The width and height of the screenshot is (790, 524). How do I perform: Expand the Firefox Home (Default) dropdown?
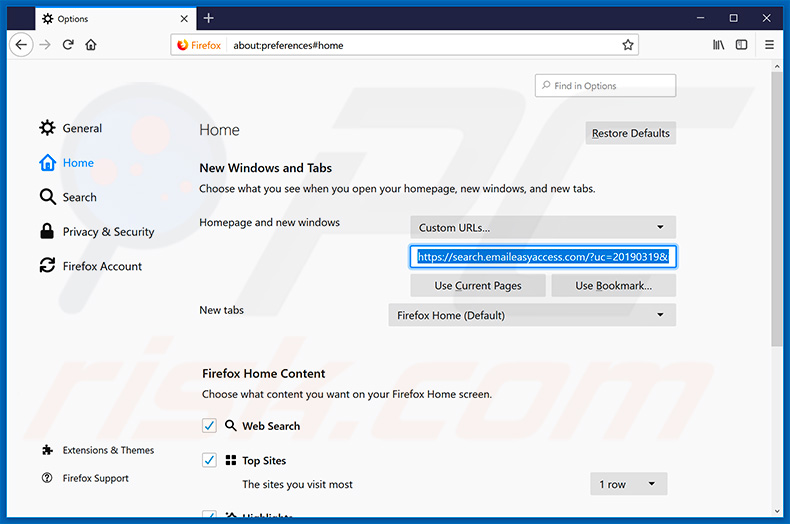click(532, 315)
